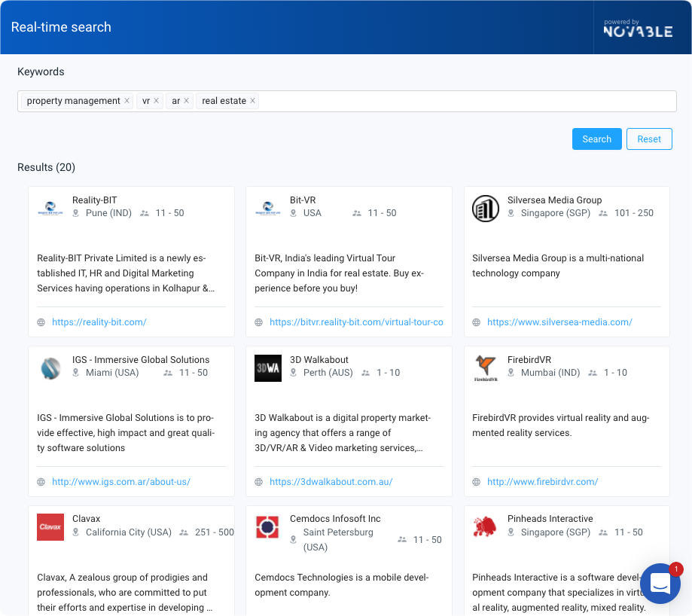This screenshot has width=692, height=616.
Task: Click the 'Real-time search' header title
Action: pos(61,27)
